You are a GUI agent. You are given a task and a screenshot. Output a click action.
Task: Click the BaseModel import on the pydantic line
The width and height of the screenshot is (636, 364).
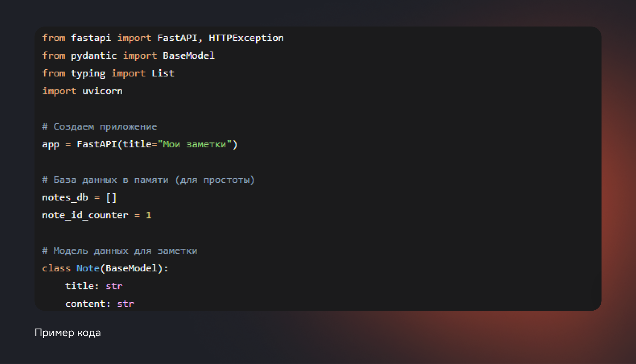[x=188, y=55]
